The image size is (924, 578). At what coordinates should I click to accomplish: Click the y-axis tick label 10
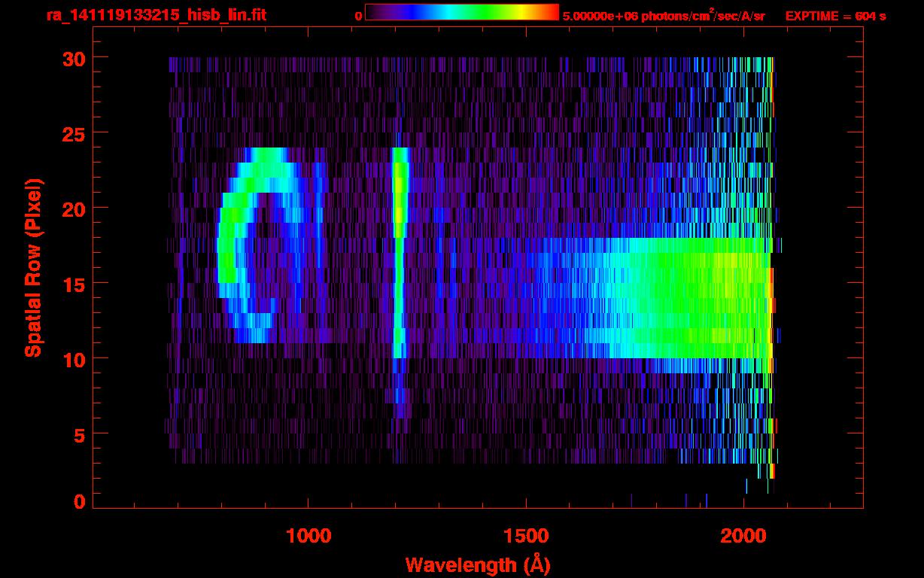(73, 359)
